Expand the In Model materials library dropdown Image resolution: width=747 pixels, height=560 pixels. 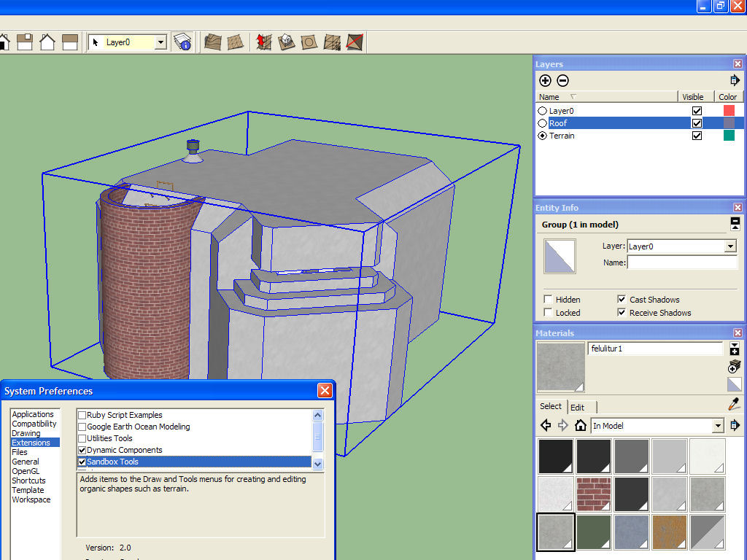[x=718, y=426]
